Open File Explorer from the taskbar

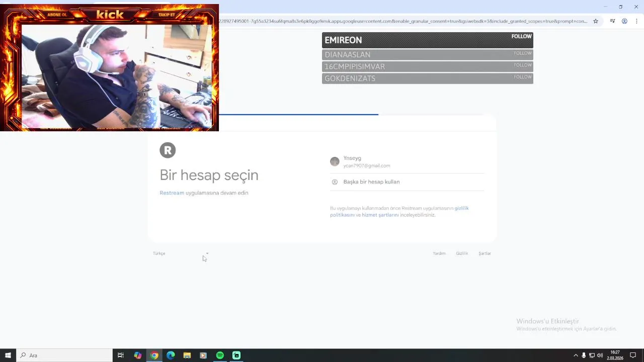pos(187,355)
